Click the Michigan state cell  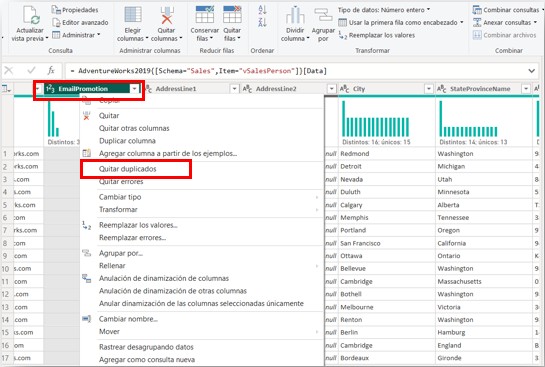point(484,166)
